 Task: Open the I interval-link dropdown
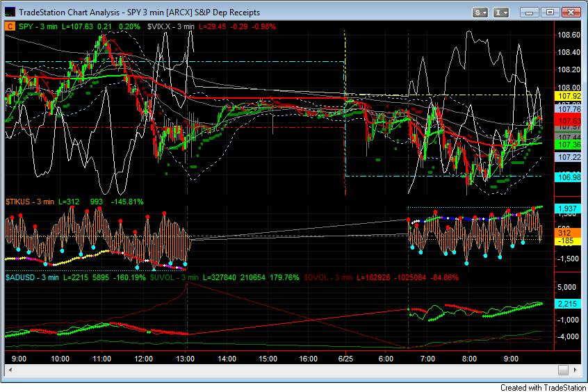coord(500,13)
